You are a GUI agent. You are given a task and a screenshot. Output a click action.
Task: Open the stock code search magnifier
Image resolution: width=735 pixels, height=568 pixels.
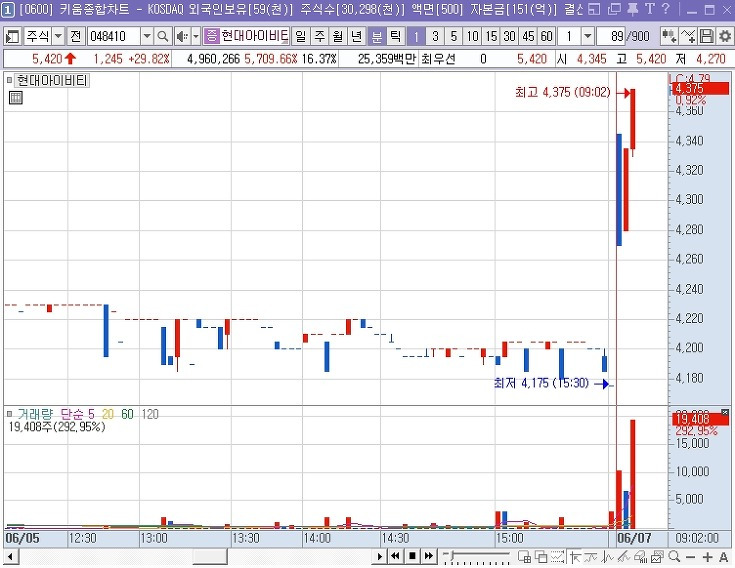(x=163, y=36)
